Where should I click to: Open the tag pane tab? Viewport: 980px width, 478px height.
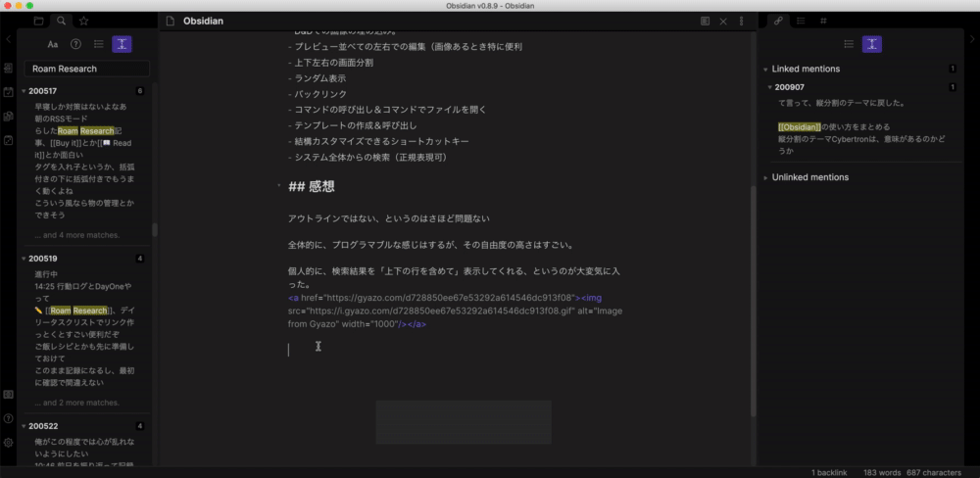(823, 21)
